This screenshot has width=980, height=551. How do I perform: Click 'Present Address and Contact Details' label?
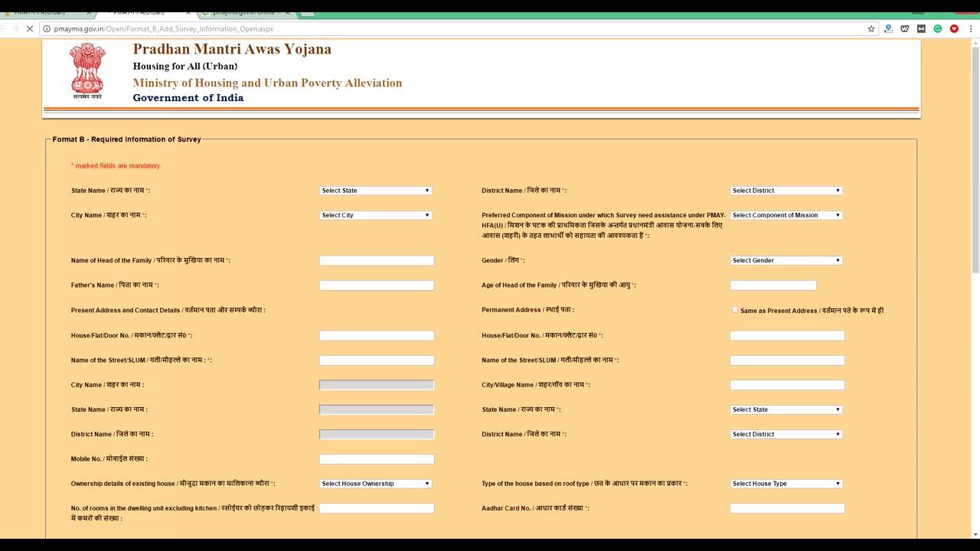168,310
